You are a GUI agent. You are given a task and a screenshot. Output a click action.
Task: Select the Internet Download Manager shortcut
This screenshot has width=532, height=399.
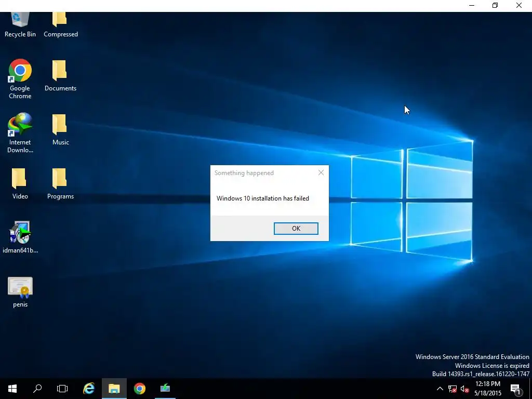(20, 132)
